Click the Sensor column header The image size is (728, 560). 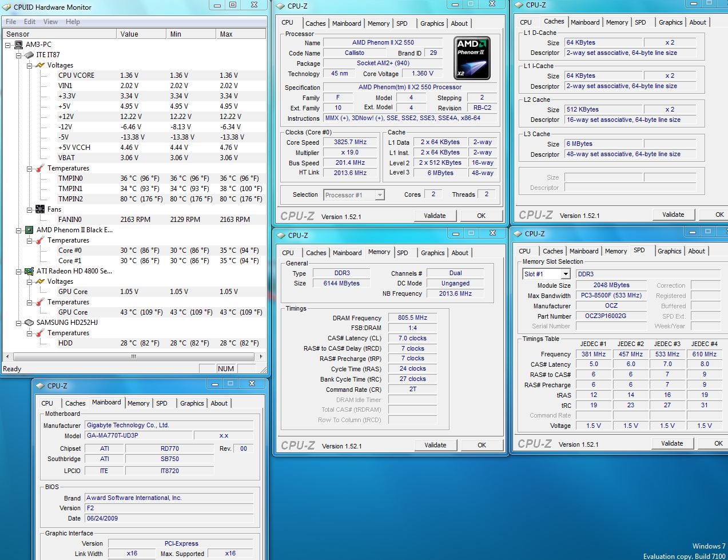(59, 34)
